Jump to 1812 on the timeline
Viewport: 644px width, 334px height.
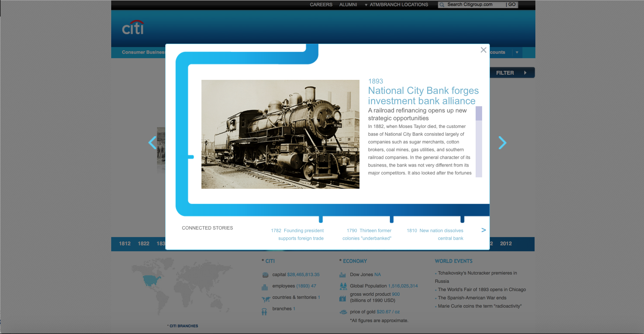pos(125,243)
